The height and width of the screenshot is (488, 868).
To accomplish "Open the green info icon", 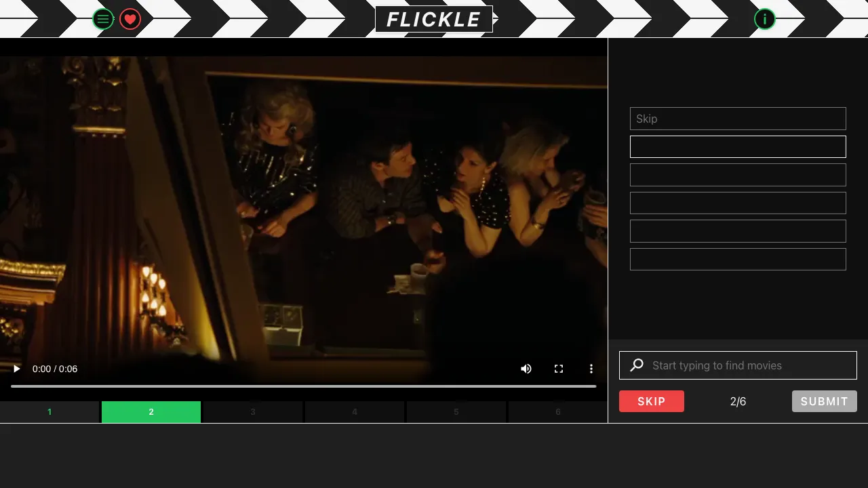I will (765, 19).
